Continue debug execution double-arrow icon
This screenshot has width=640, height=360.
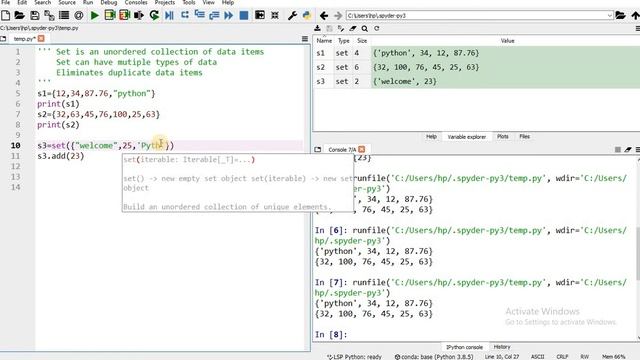pyautogui.click(x=229, y=16)
